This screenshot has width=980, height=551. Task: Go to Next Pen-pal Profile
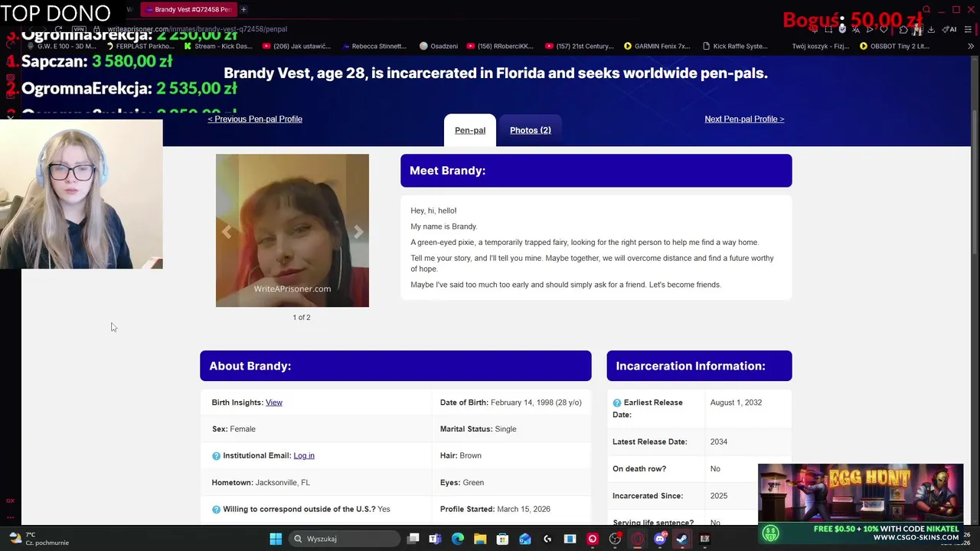click(x=744, y=119)
